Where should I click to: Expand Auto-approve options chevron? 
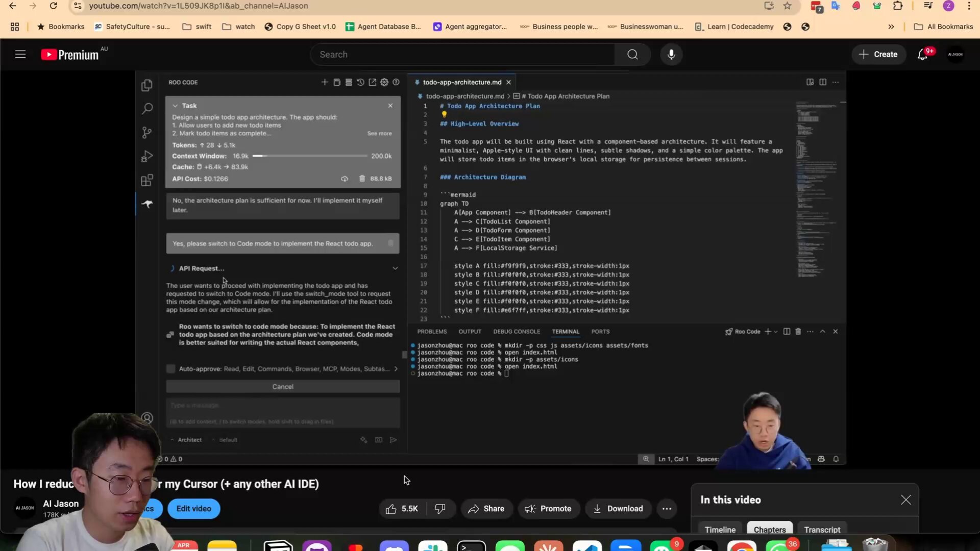(396, 369)
